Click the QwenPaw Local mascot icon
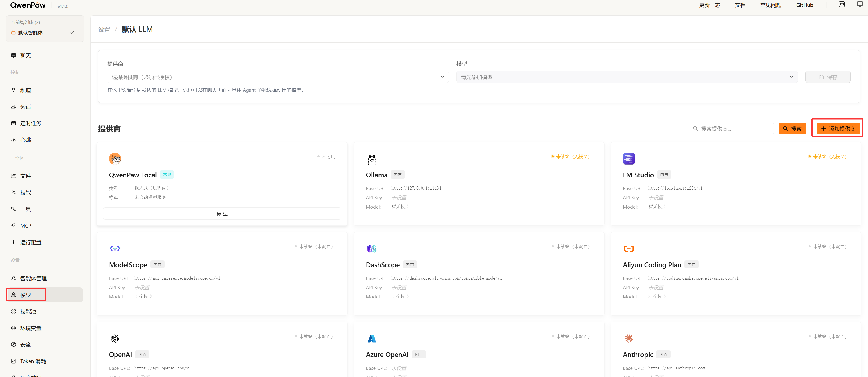This screenshot has width=868, height=377. pos(115,158)
